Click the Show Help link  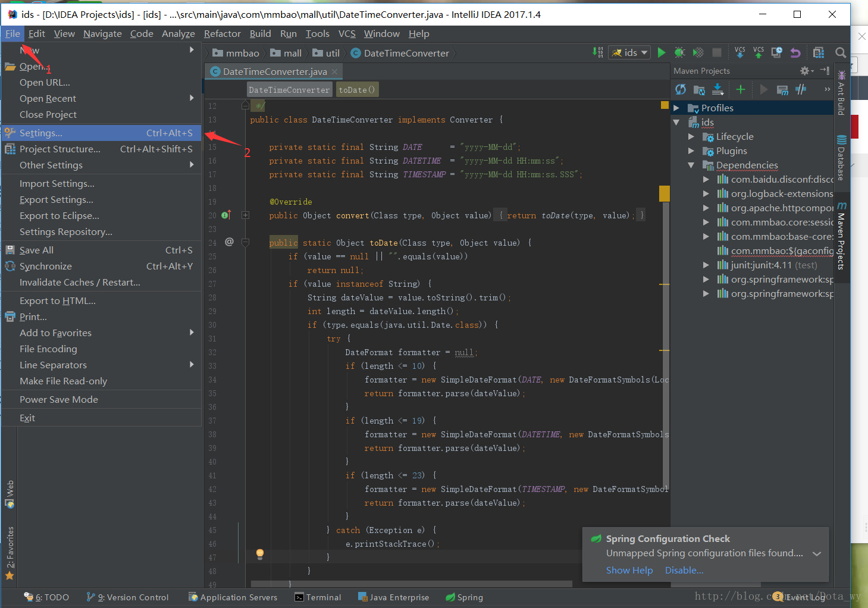coord(629,570)
